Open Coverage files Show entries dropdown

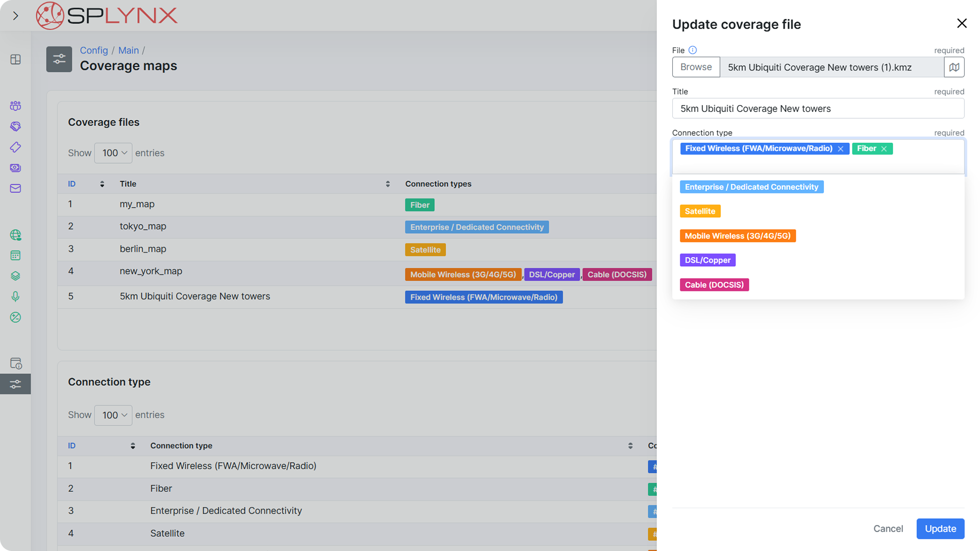113,153
